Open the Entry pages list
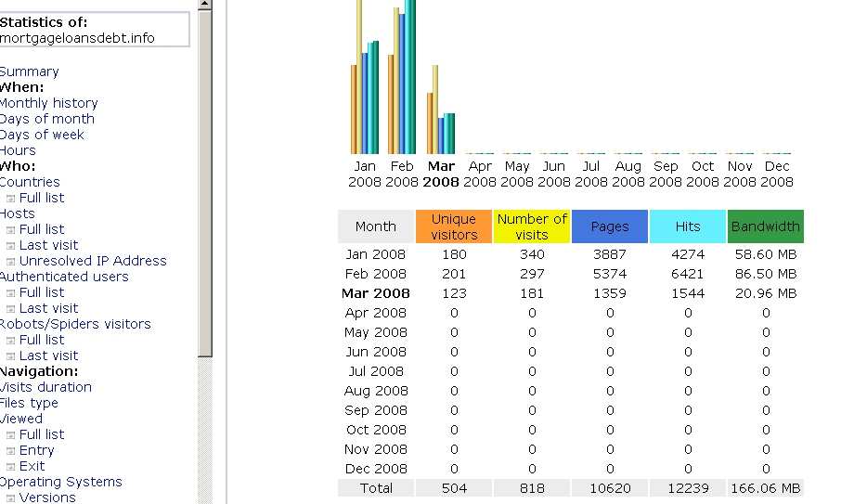 [x=36, y=450]
